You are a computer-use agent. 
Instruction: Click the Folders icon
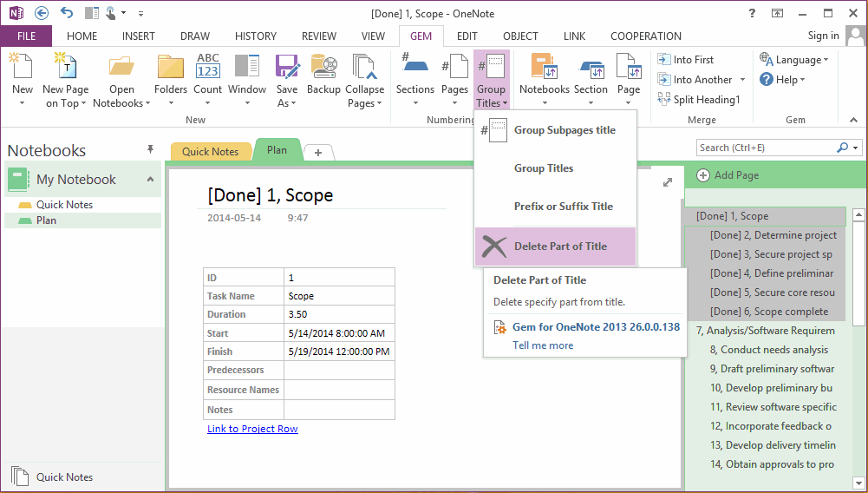(x=171, y=67)
